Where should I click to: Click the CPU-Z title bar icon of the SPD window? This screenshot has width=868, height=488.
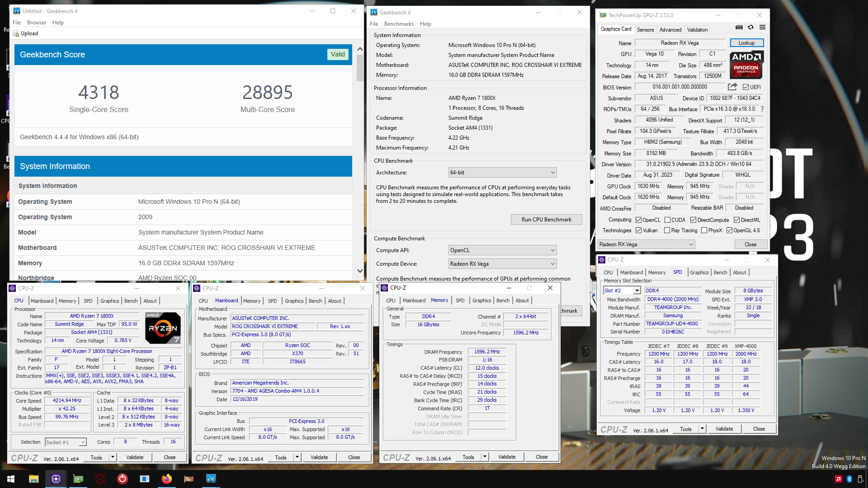[x=602, y=260]
